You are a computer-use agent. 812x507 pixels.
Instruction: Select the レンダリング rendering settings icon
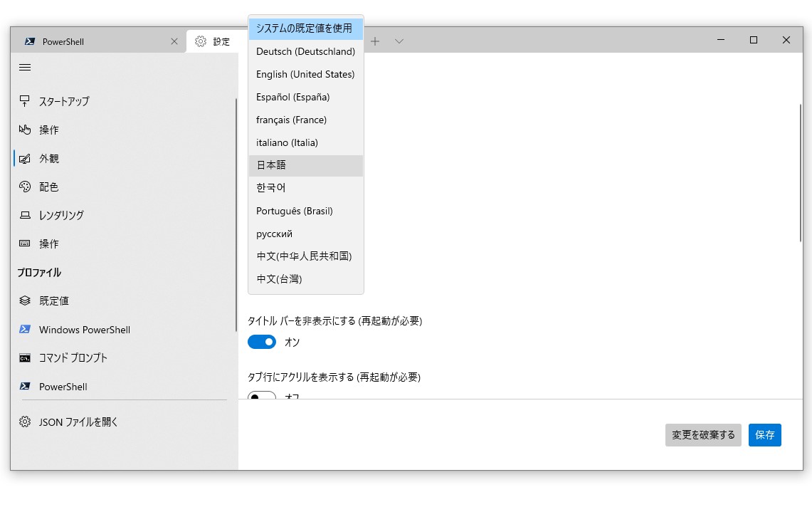click(x=24, y=215)
